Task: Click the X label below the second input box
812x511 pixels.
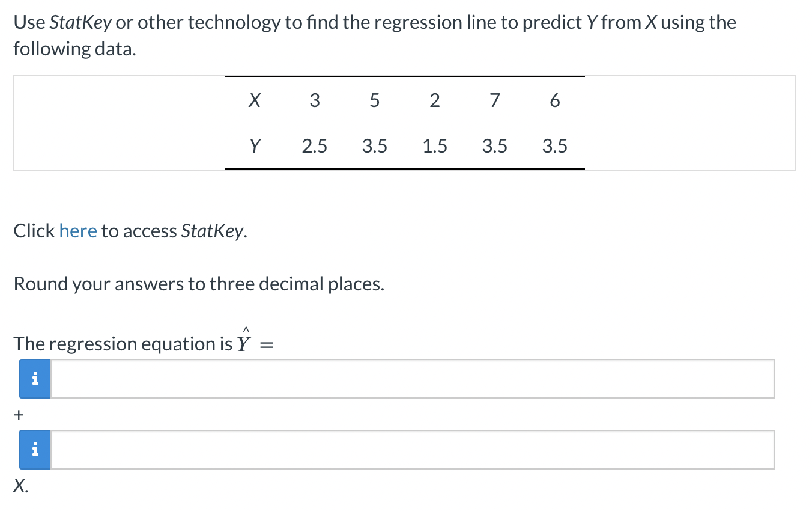Action: coord(19,486)
